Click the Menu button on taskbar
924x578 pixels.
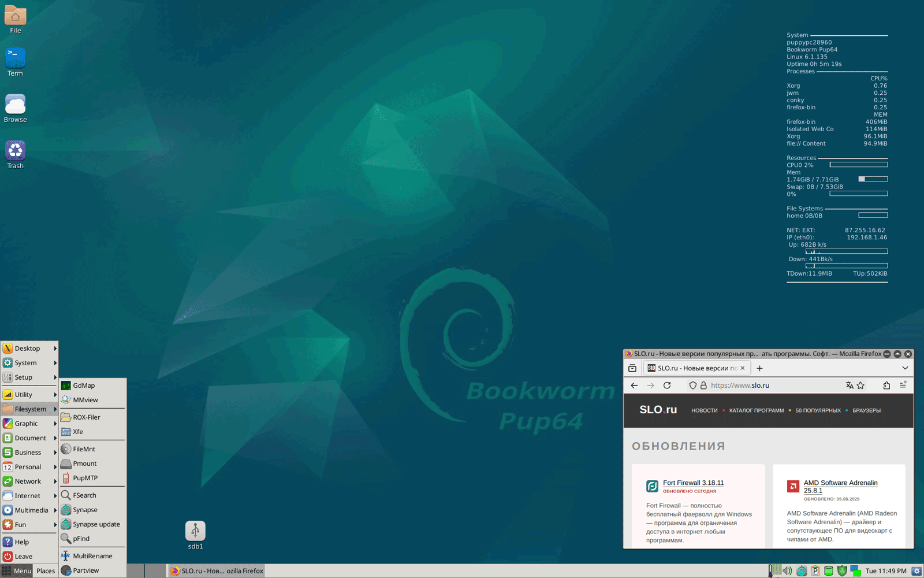click(x=17, y=571)
